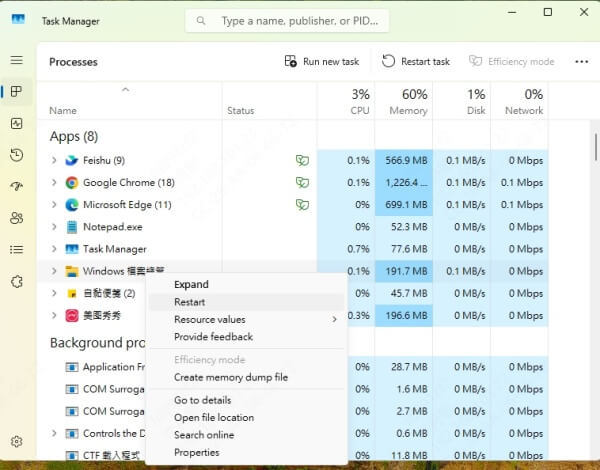600x470 pixels.
Task: Click the Notepad.exe app icon
Action: coord(72,227)
